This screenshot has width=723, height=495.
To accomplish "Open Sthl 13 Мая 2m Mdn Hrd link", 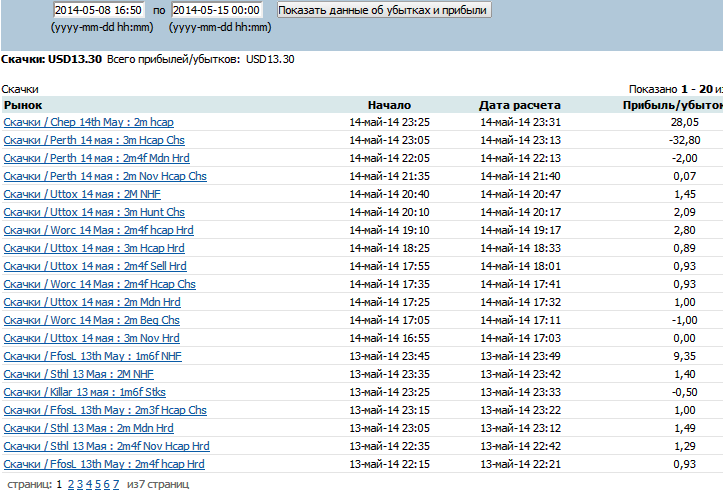I will coord(89,428).
